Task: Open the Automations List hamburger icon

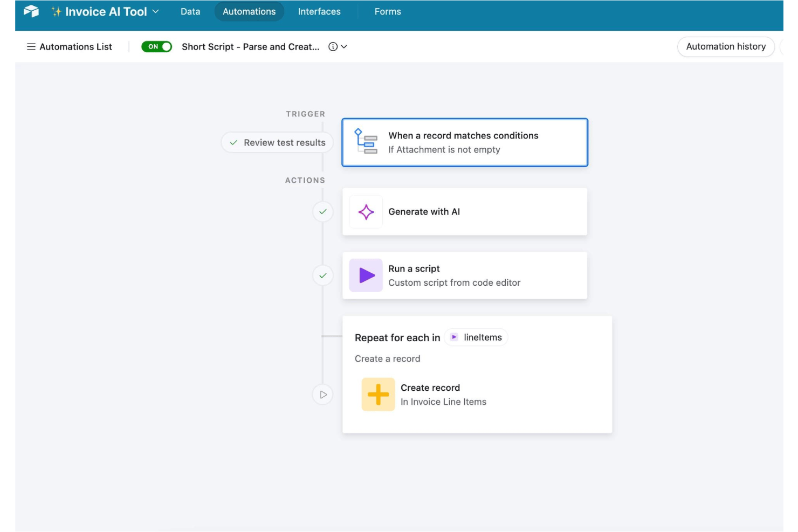Action: click(x=31, y=47)
